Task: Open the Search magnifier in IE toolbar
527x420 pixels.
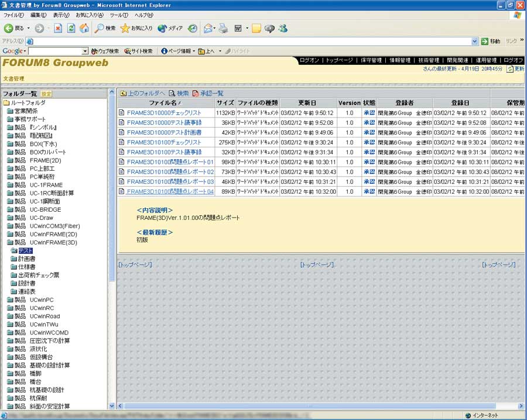Action: coord(105,29)
